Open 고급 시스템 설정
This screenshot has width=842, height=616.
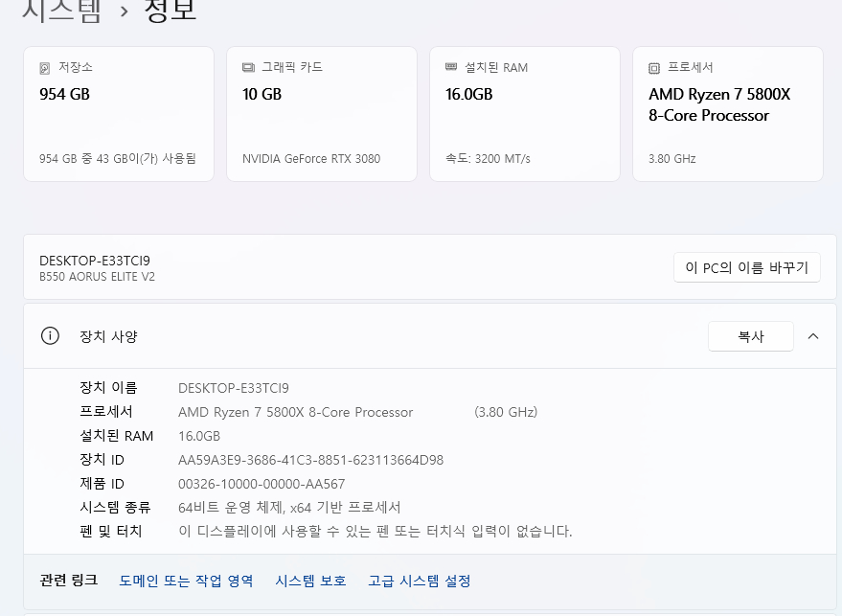coord(422,581)
